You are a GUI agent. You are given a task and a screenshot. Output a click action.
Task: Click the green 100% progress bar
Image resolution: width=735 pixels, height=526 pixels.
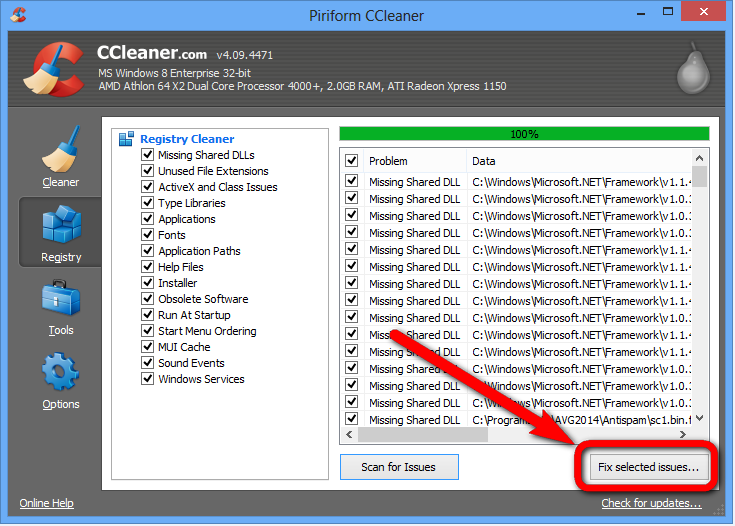(x=524, y=134)
